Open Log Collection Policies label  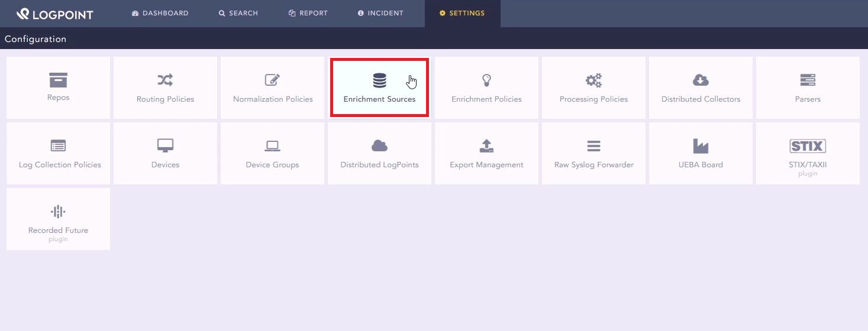[60, 165]
